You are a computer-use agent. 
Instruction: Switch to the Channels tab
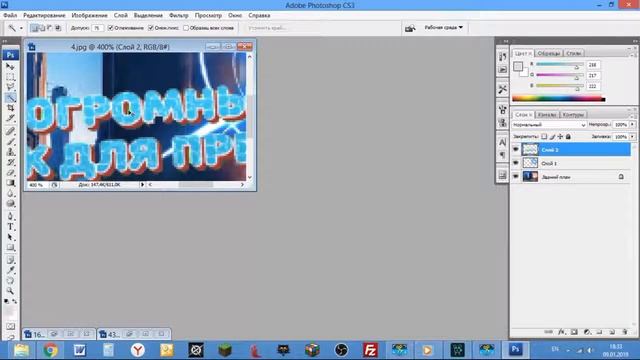pos(547,115)
